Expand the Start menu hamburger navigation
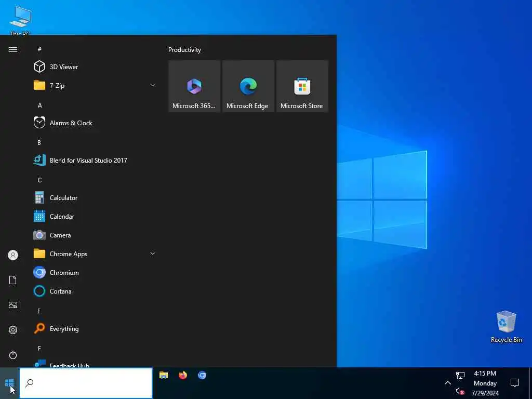Viewport: 532px width, 399px height. [13, 49]
